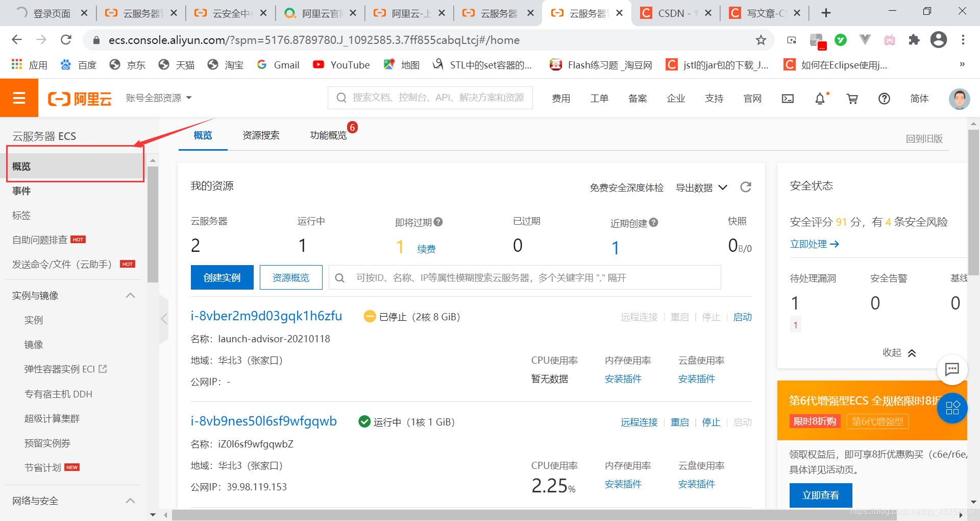980x521 pixels.
Task: Reload the browser page
Action: pos(66,40)
